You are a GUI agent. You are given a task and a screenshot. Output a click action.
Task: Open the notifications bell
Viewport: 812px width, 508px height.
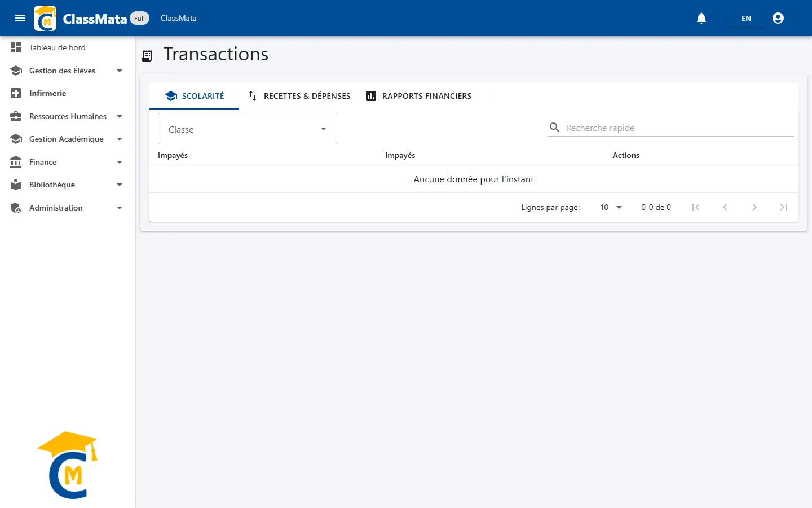(701, 18)
